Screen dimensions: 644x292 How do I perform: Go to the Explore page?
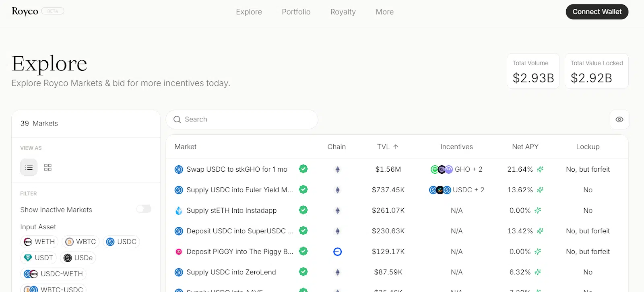tap(249, 12)
